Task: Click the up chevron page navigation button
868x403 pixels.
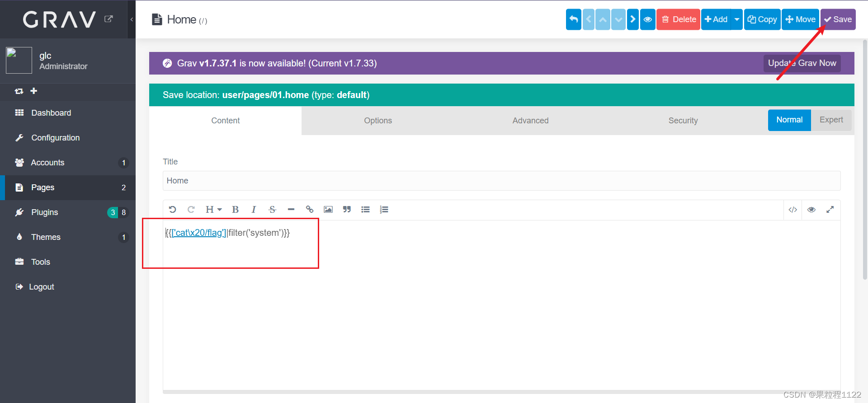Action: point(603,19)
